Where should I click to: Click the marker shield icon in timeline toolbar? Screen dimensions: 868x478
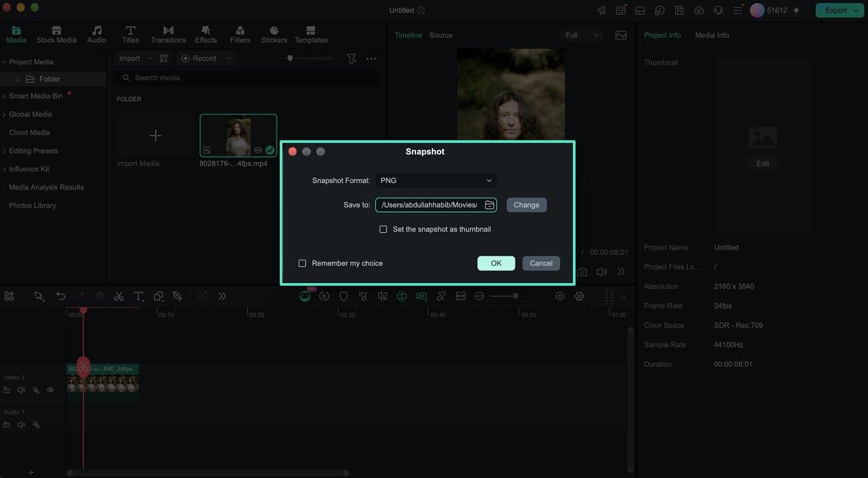click(344, 296)
